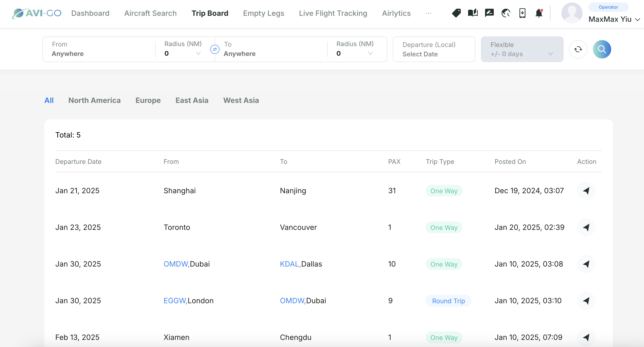This screenshot has height=347, width=644.
Task: Open the notifications bell
Action: pos(539,13)
